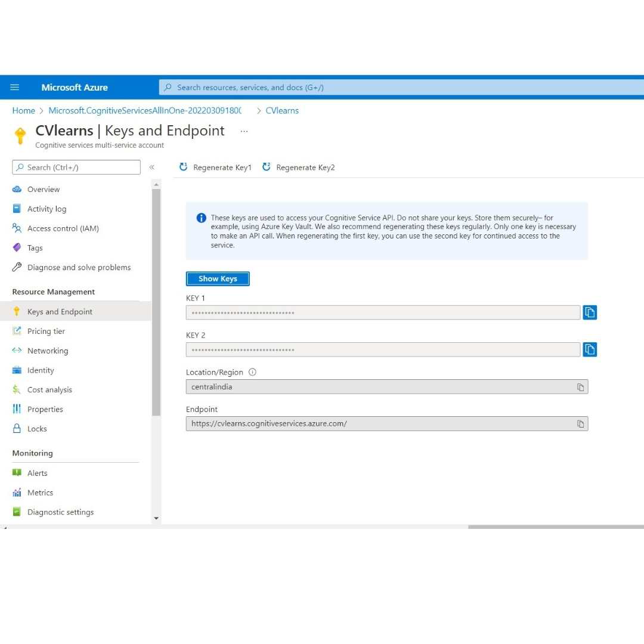
Task: Open Properties page
Action: [x=45, y=409]
